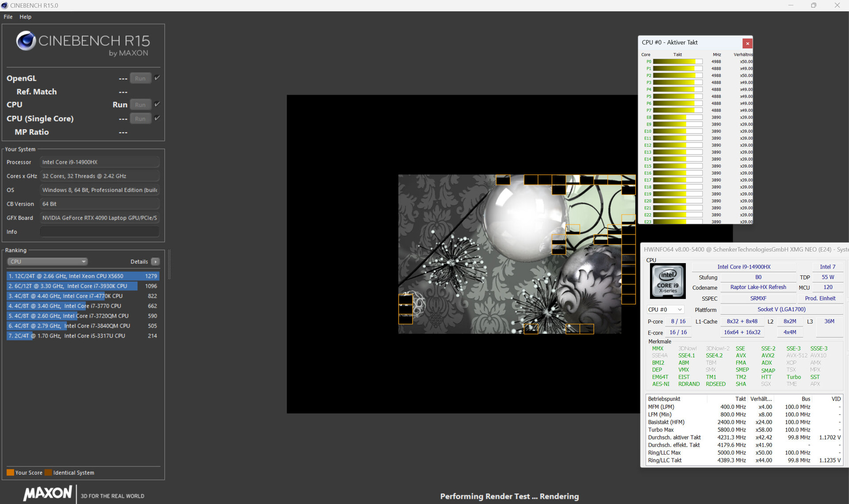
Task: Click the Intel Core i9 badge icon
Action: (x=668, y=281)
